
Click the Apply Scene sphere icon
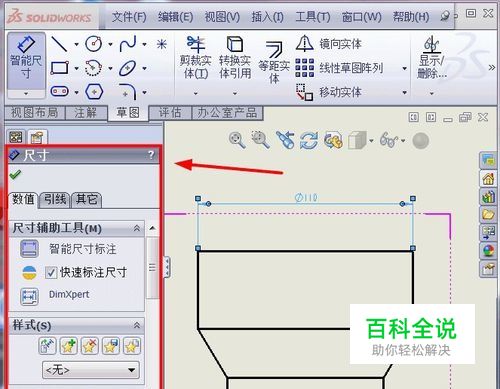[x=421, y=140]
